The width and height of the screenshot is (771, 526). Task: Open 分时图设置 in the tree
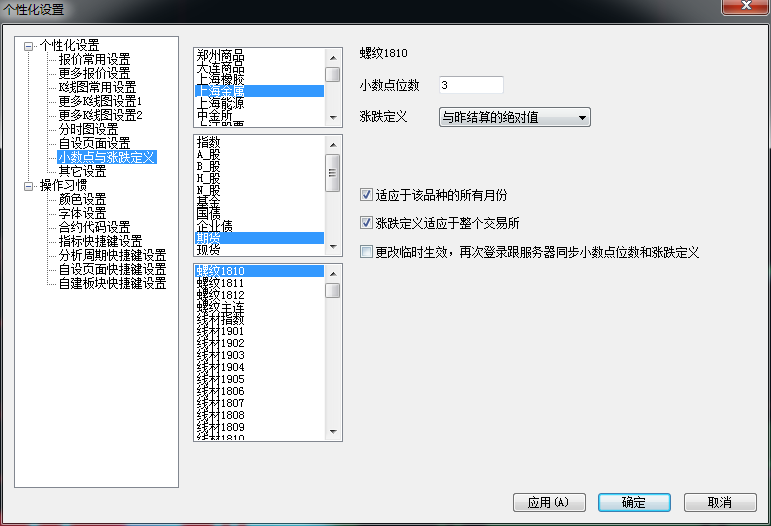coord(88,129)
